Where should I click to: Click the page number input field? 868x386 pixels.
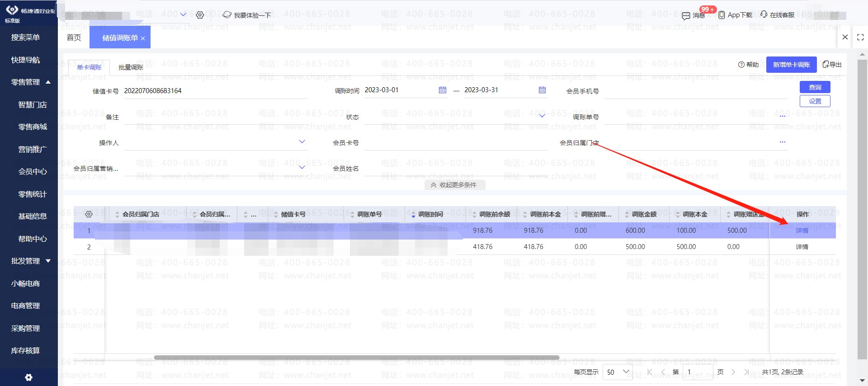click(x=698, y=372)
